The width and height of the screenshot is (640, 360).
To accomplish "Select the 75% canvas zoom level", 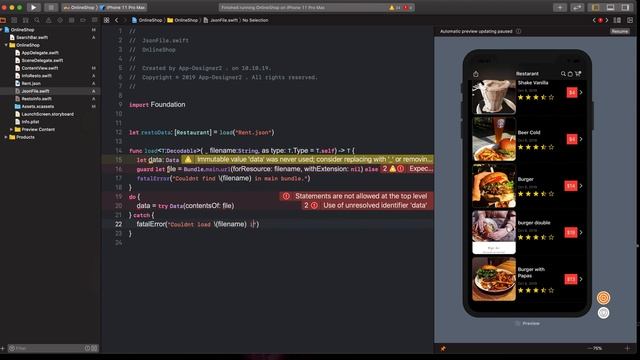I will point(598,348).
